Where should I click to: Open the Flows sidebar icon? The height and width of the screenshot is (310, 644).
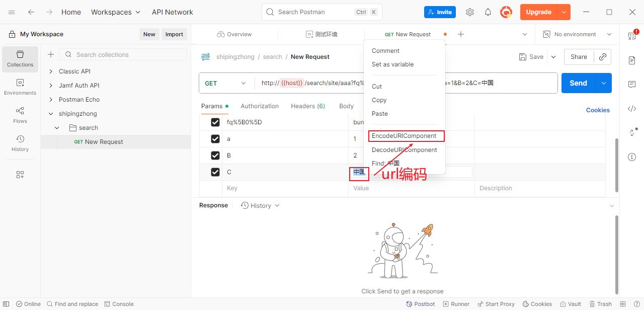pos(20,115)
